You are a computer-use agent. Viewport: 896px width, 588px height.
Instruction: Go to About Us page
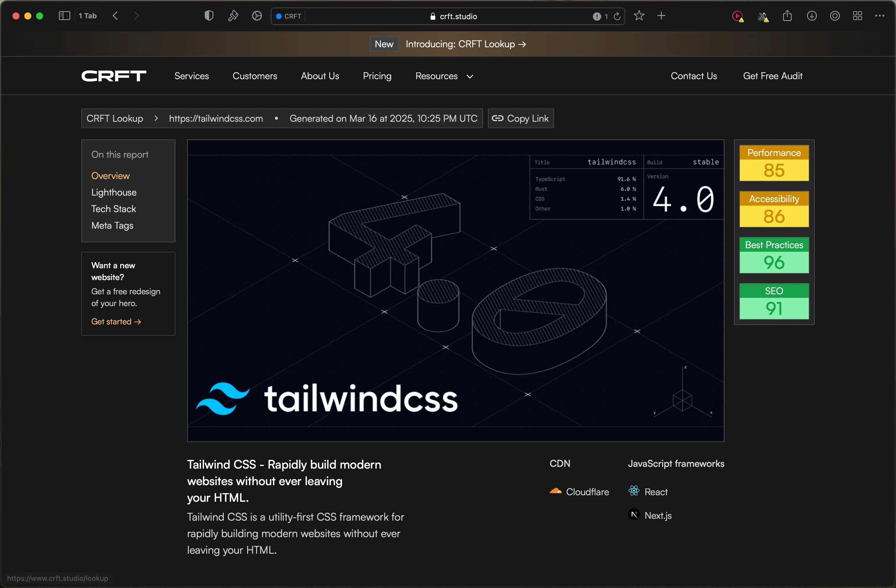coord(320,76)
